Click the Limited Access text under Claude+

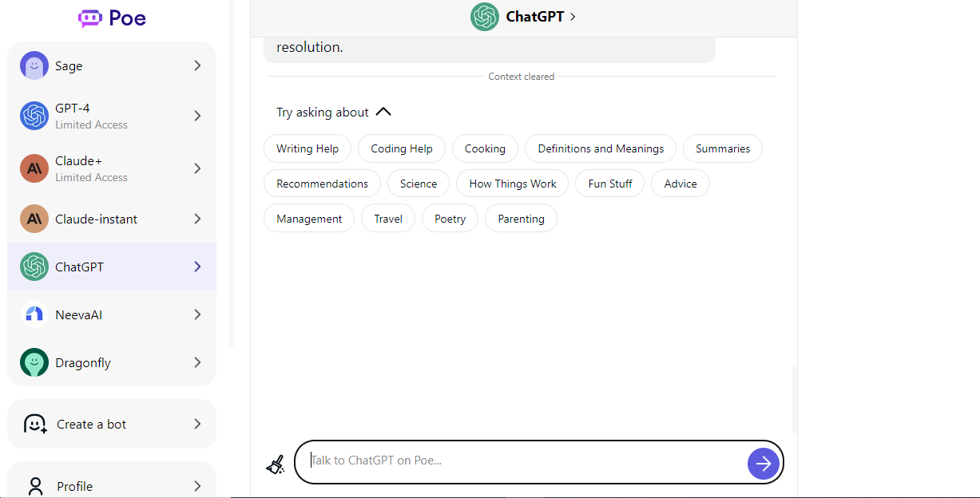(91, 177)
